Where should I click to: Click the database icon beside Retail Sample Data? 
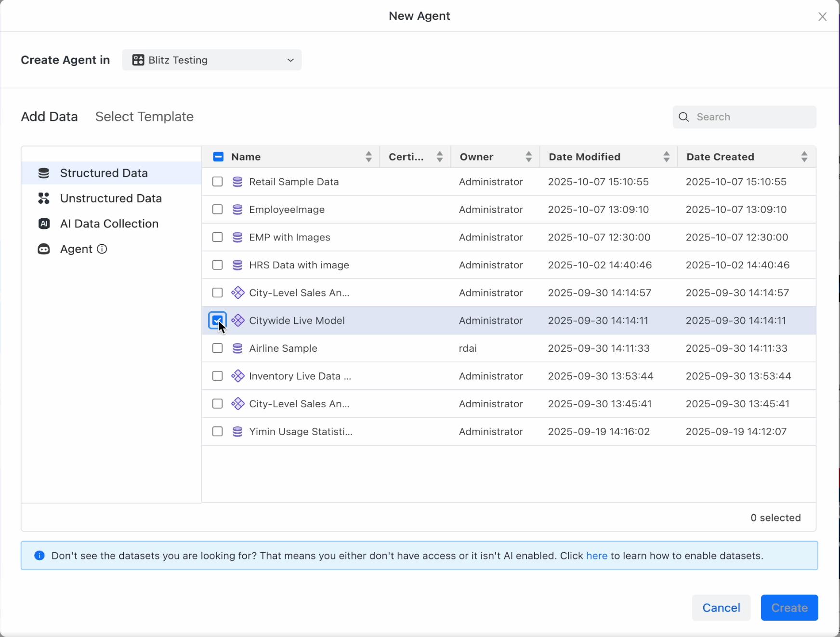(237, 182)
